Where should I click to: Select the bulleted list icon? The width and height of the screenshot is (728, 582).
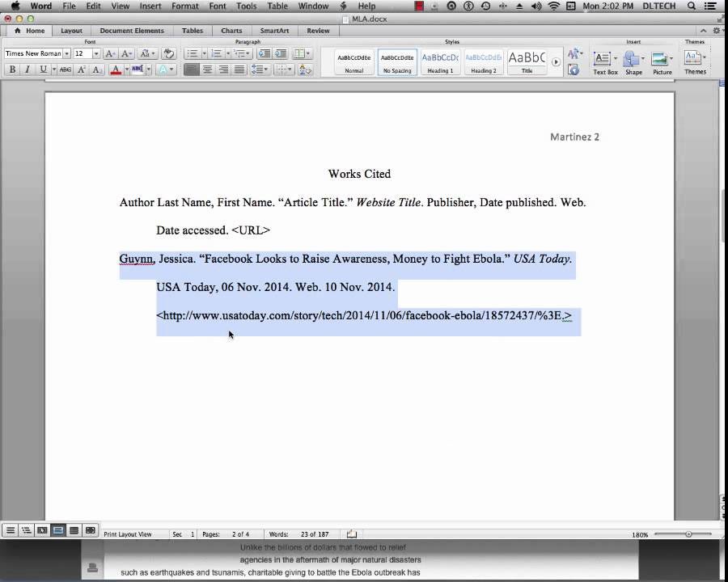coord(193,53)
